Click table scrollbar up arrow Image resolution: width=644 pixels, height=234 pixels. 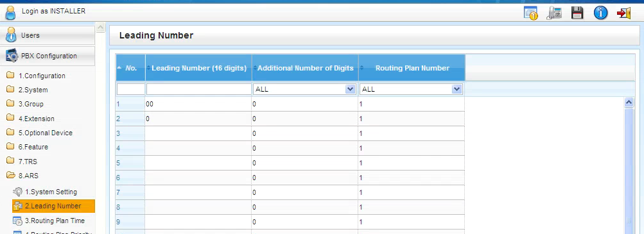[629, 103]
